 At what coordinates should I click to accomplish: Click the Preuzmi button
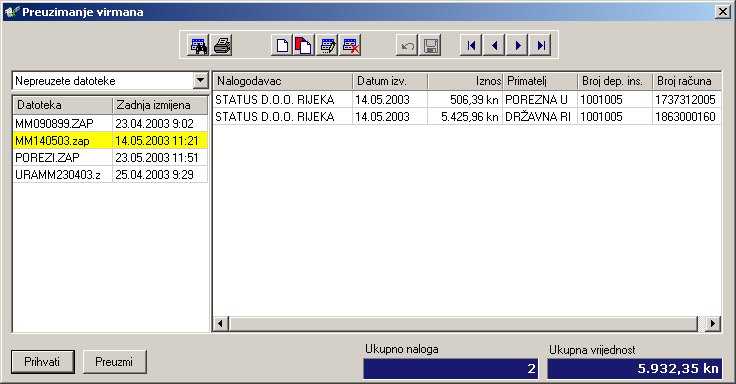coord(115,362)
